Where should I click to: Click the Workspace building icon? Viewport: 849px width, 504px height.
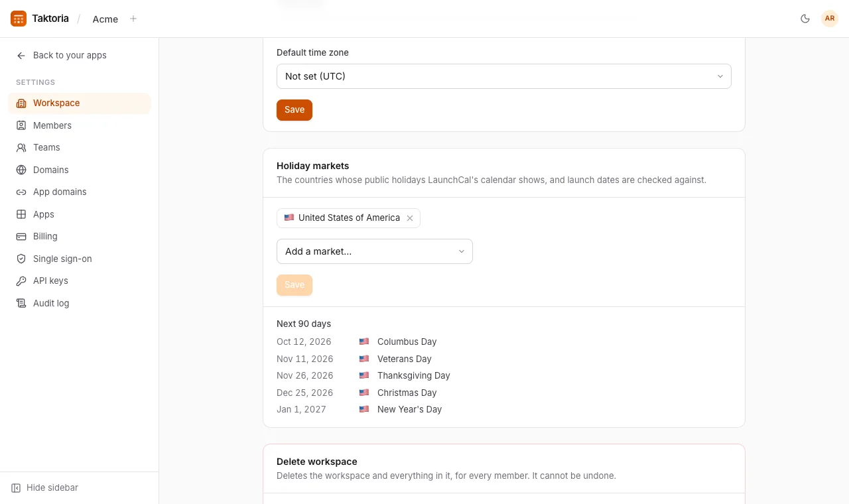(21, 103)
